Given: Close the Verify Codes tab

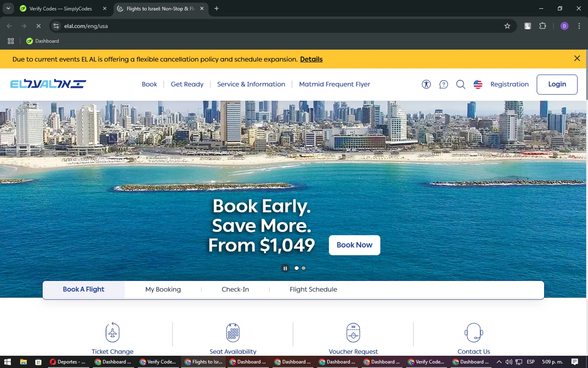Looking at the screenshot, I should coord(105,8).
